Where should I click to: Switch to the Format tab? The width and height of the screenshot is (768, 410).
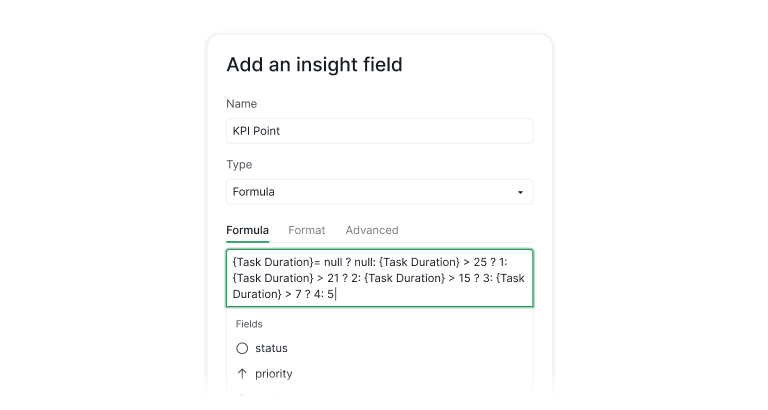click(307, 230)
